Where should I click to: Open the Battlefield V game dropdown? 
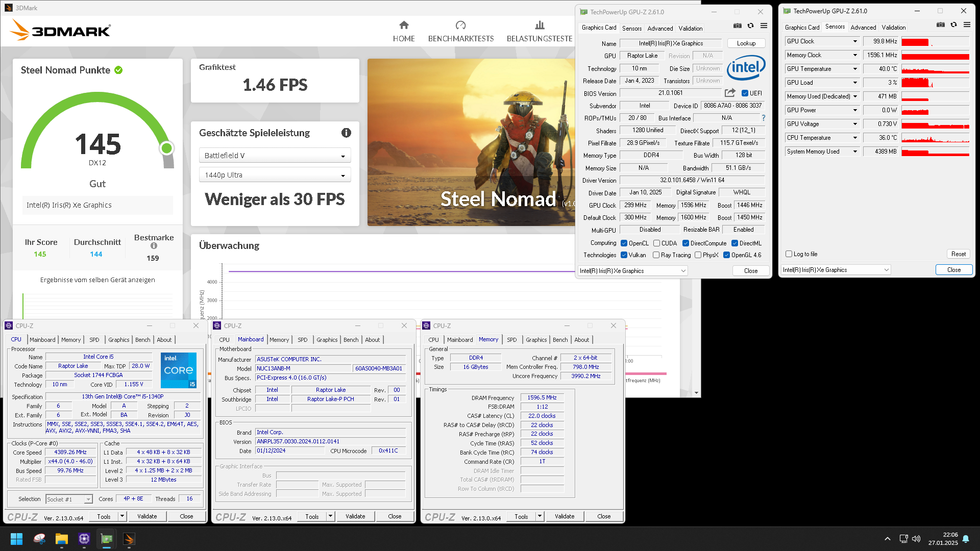pos(275,156)
